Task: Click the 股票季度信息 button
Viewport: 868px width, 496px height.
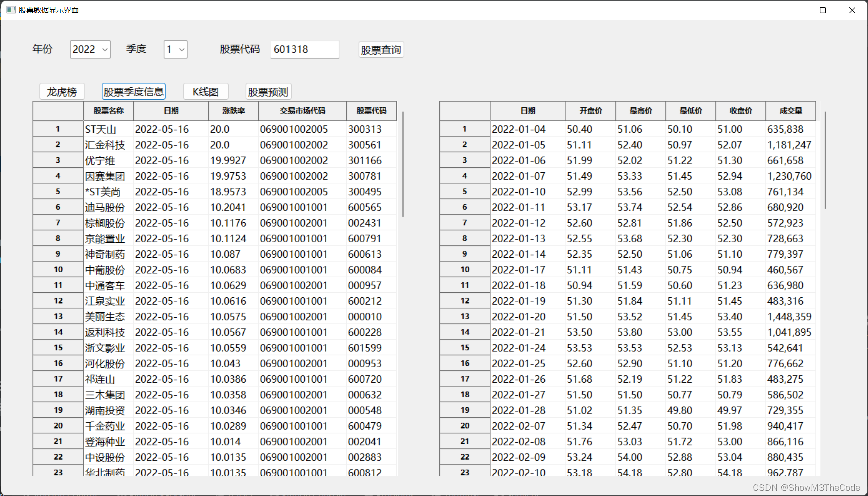Action: (x=133, y=92)
